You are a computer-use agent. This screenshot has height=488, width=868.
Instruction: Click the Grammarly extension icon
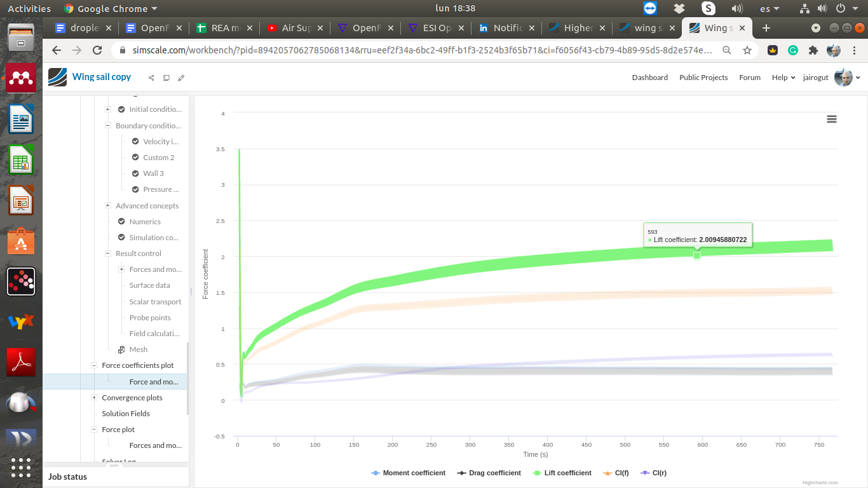pyautogui.click(x=793, y=50)
